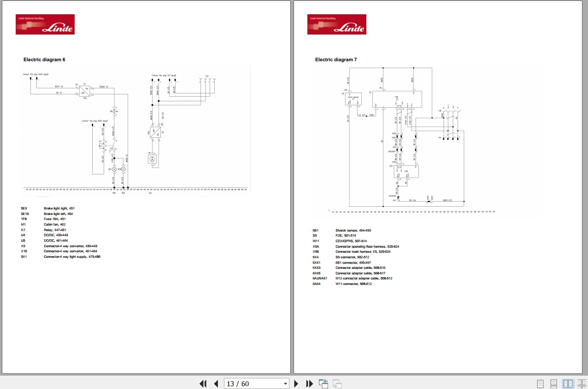Click 'Shorck sensor, 494-499' legend entry
588x389 pixels.
coord(353,230)
